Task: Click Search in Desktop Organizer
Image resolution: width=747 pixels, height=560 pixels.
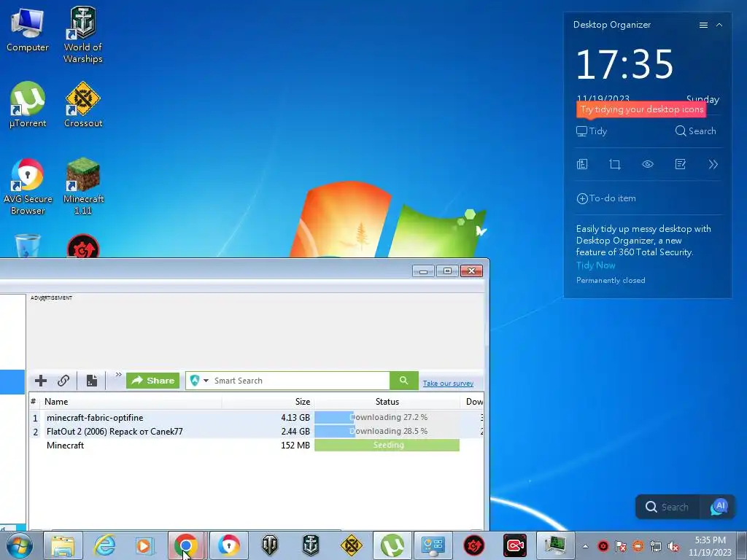Action: pos(695,131)
